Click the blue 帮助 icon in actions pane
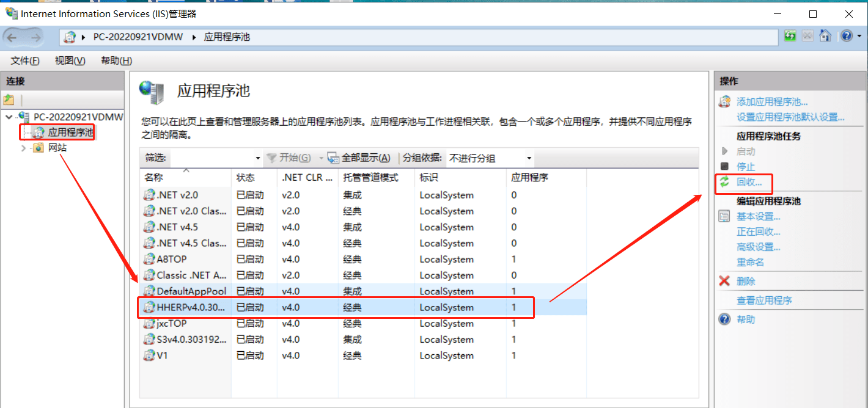Screen dimensions: 868x408 725,319
